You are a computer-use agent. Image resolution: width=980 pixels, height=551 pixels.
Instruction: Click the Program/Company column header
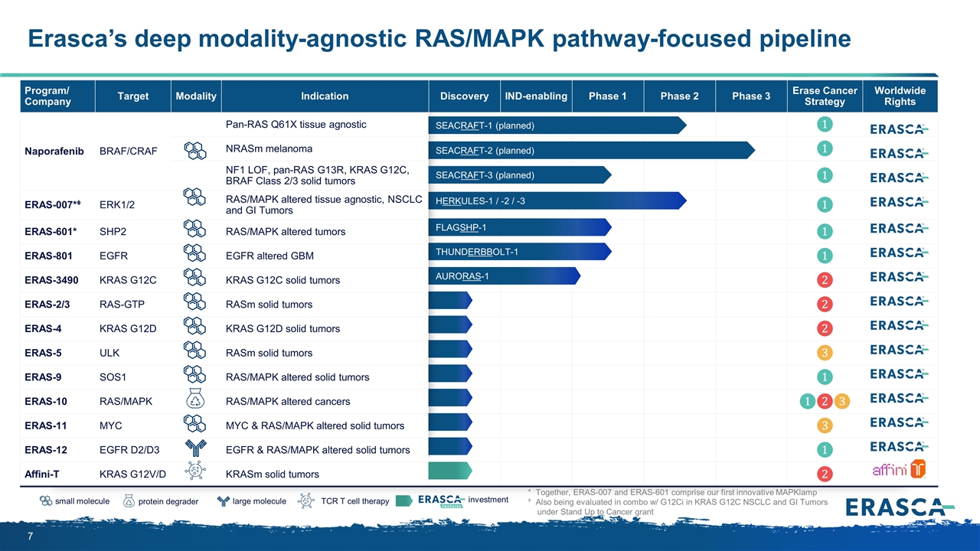(57, 96)
